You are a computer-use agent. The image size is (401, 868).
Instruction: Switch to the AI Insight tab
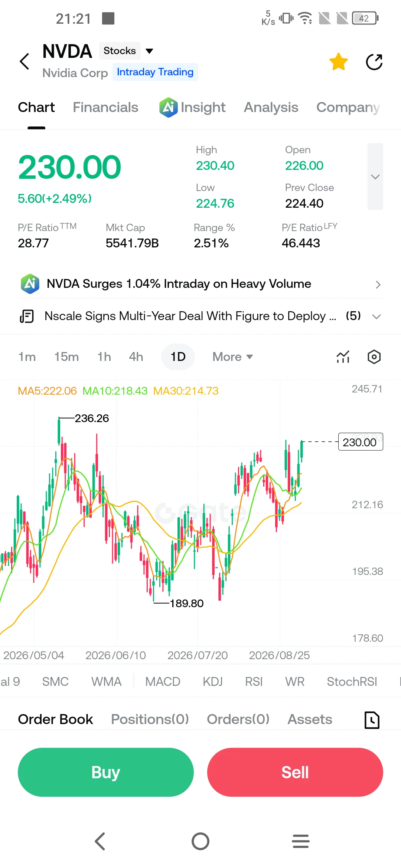[192, 108]
